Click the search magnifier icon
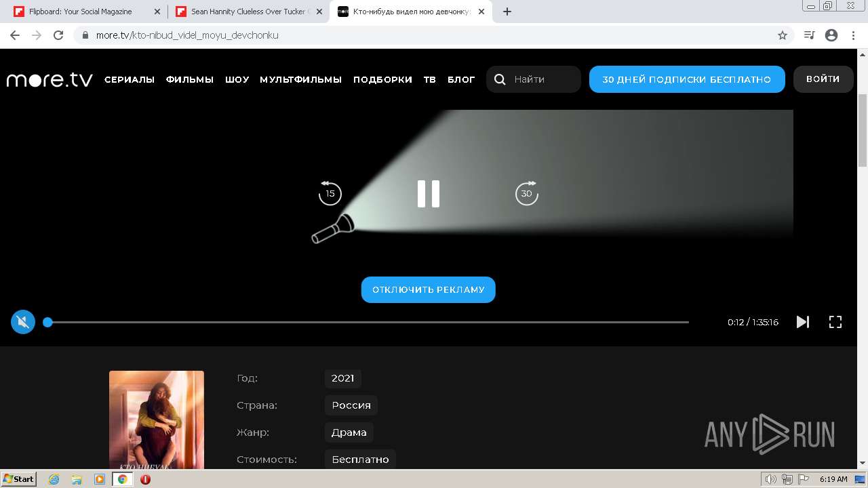868x488 pixels. coord(500,79)
